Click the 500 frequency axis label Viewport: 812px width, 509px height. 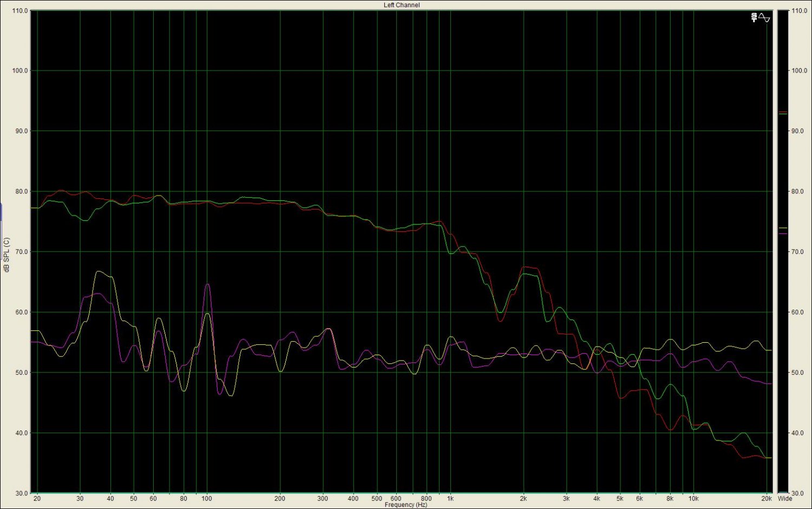tap(377, 498)
